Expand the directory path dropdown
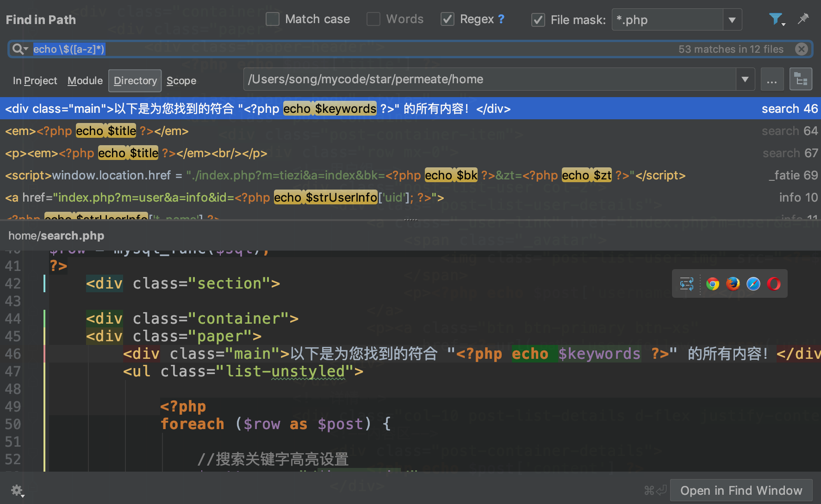Viewport: 821px width, 504px height. tap(745, 80)
